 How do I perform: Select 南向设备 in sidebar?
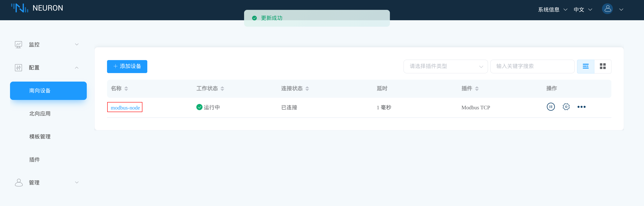tap(48, 91)
